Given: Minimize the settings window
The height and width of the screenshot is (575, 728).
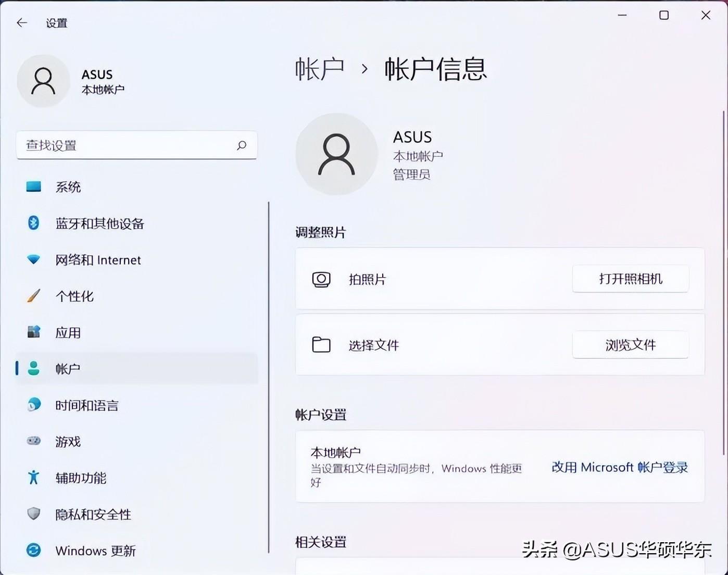Looking at the screenshot, I should pyautogui.click(x=622, y=16).
